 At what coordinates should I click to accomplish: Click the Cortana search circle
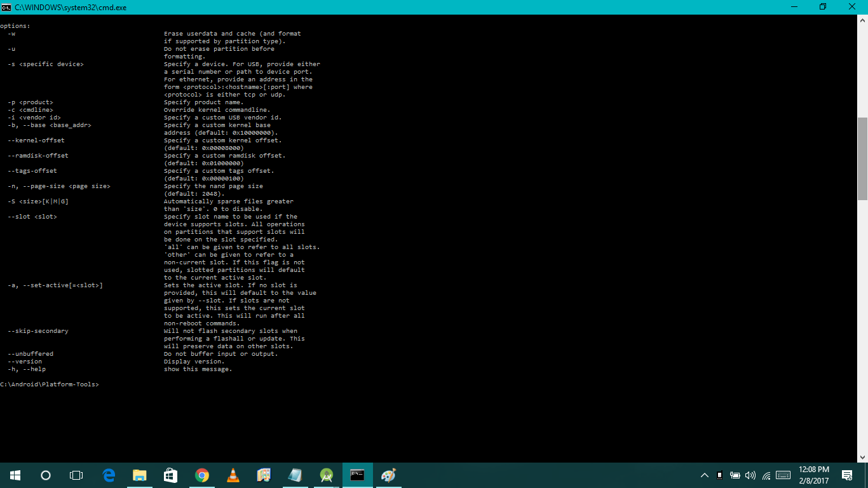pos(46,475)
